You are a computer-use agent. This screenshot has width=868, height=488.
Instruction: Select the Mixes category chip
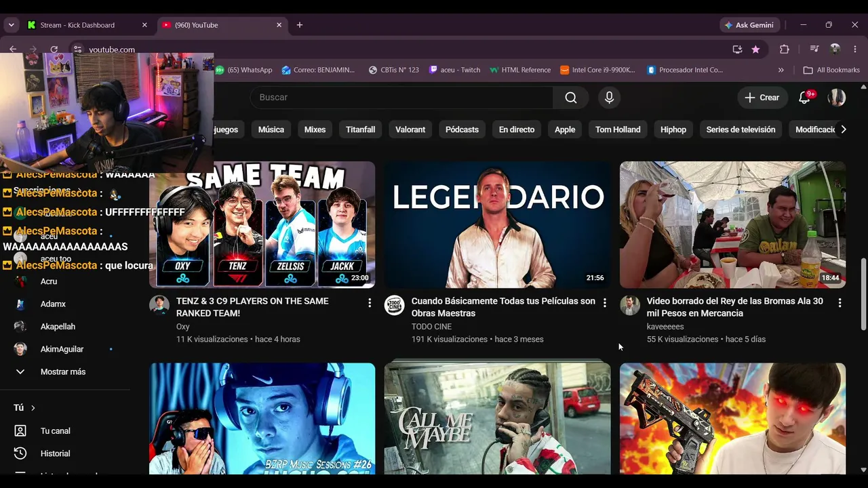[x=315, y=129]
